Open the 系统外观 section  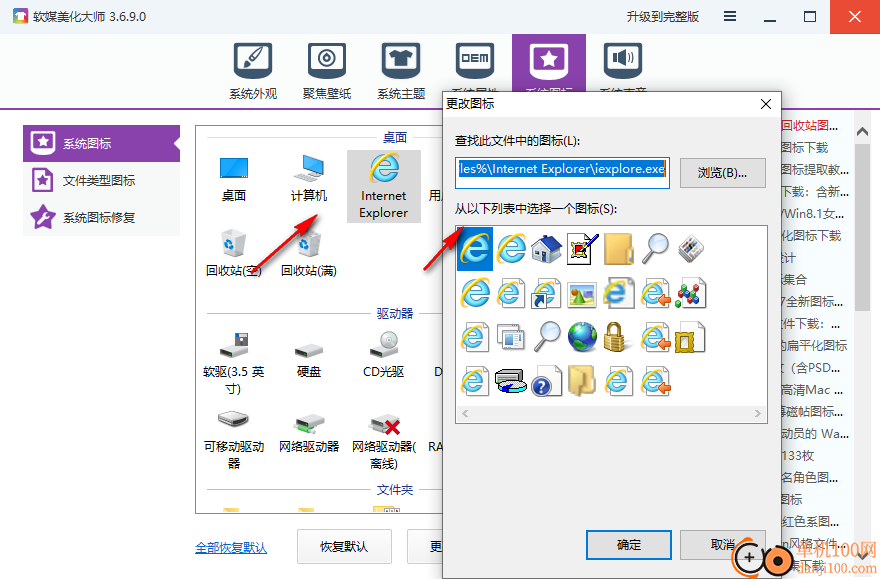pos(253,71)
